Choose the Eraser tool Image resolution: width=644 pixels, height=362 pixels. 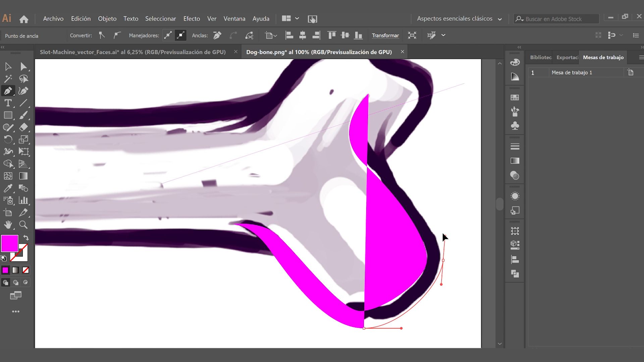point(23,127)
